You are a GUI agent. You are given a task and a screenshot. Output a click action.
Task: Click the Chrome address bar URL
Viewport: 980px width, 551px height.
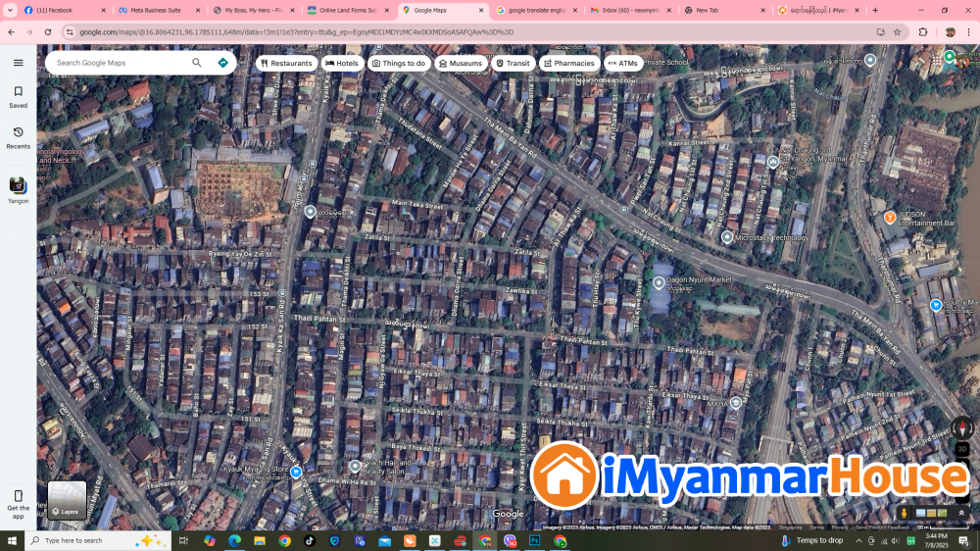296,32
